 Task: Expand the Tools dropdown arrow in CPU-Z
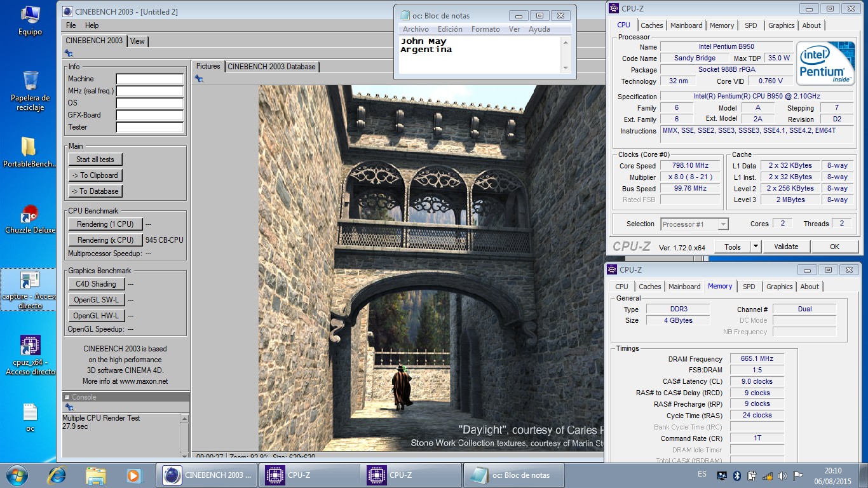tap(756, 247)
